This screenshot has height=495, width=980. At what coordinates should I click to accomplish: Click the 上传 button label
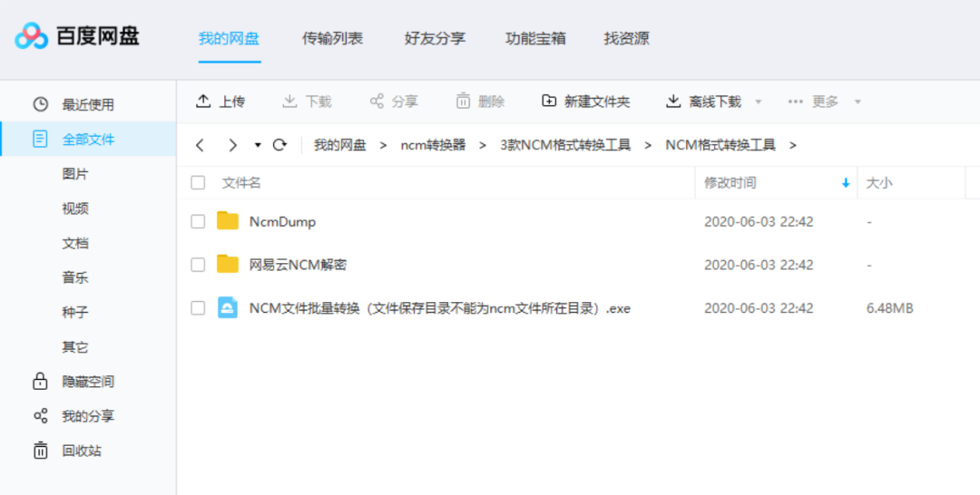tap(232, 102)
